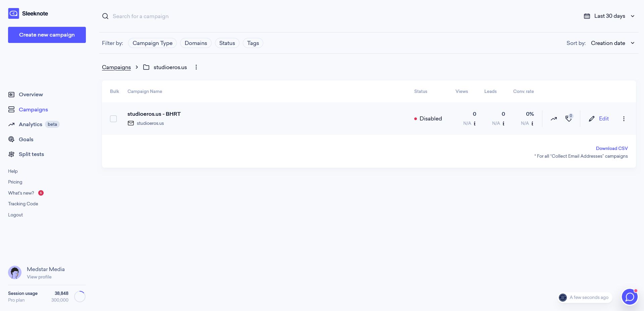Viewport: 644px width, 311px height.
Task: Click the Download CSV link
Action: [612, 148]
